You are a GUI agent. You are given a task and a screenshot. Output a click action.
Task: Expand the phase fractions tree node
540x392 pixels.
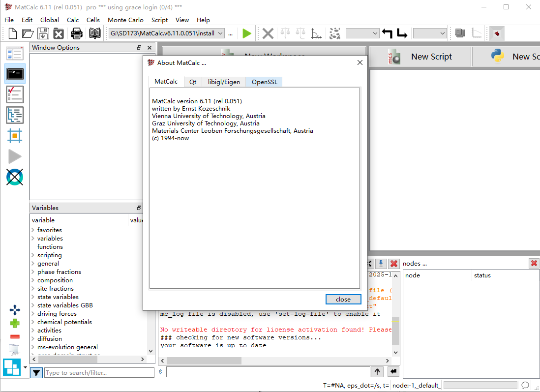pos(33,272)
